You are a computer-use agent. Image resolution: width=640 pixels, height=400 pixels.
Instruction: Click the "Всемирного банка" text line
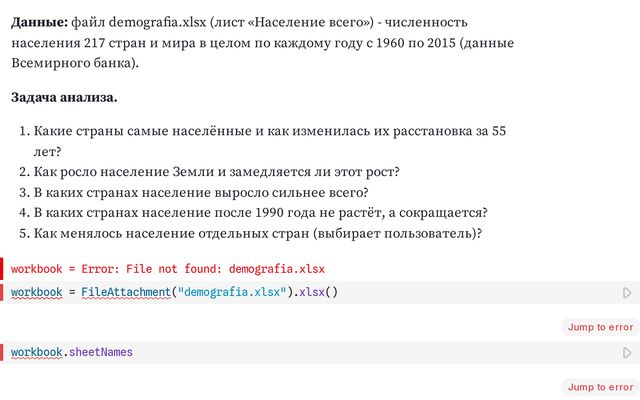pos(75,63)
